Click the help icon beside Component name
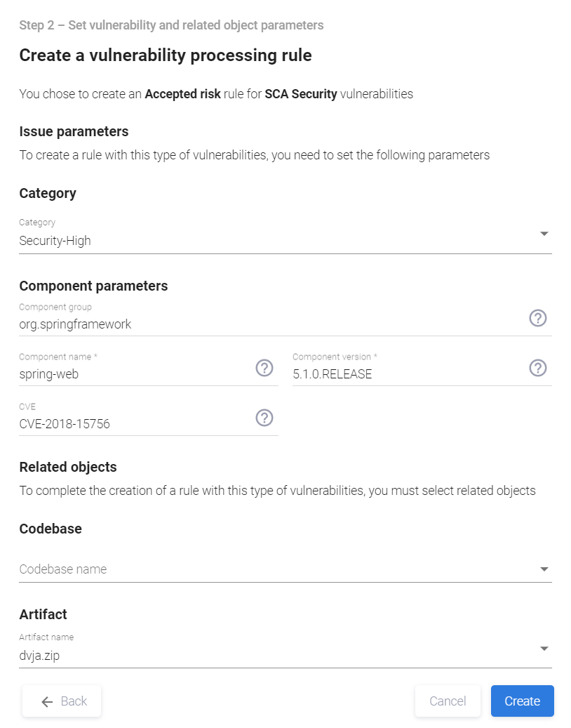This screenshot has width=571, height=728. [x=264, y=368]
